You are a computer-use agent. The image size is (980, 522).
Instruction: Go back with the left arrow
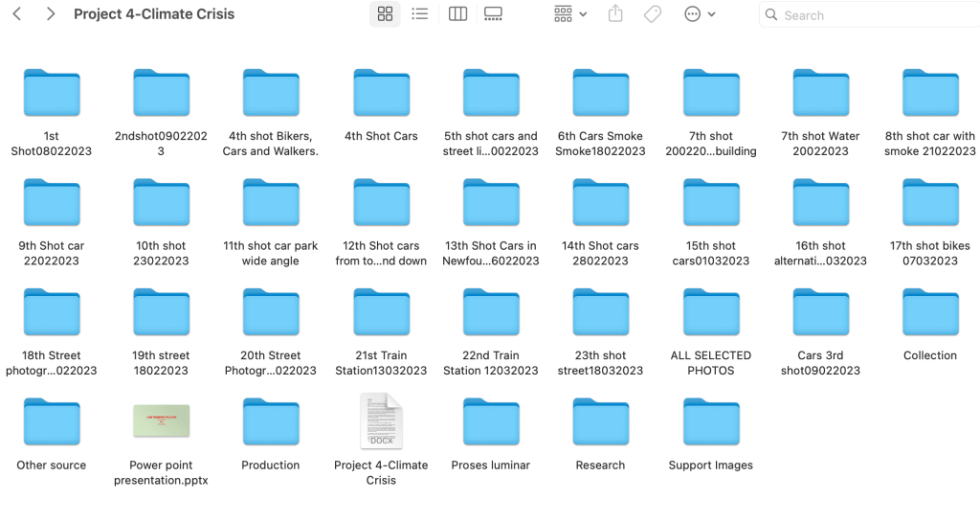pos(19,14)
